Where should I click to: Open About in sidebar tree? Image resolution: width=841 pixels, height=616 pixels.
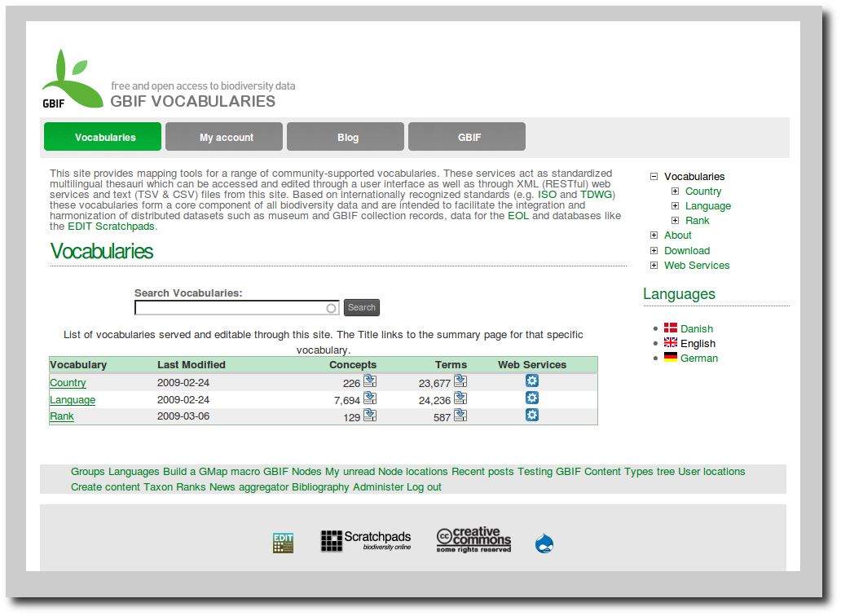coord(677,235)
